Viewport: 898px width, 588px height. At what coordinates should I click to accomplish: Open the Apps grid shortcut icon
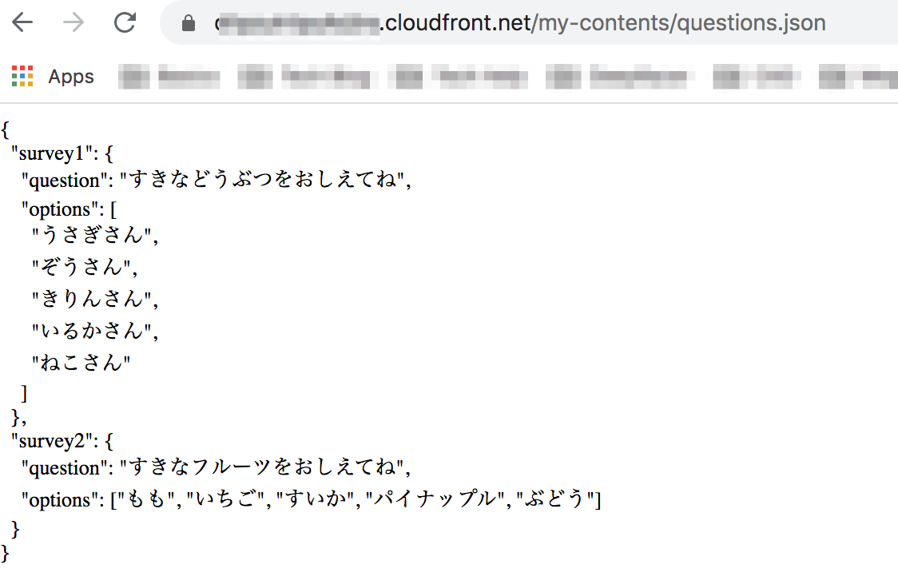point(22,76)
